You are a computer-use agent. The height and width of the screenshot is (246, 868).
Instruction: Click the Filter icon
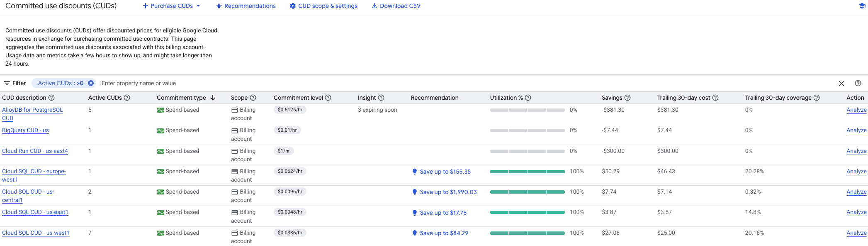click(x=7, y=83)
